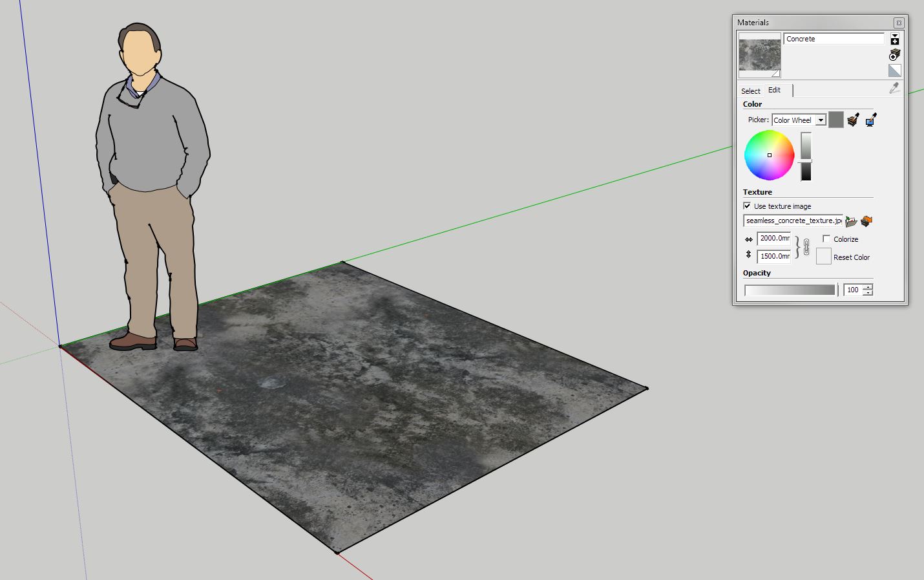924x580 pixels.
Task: Enable the Colorize checkbox
Action: (x=826, y=239)
